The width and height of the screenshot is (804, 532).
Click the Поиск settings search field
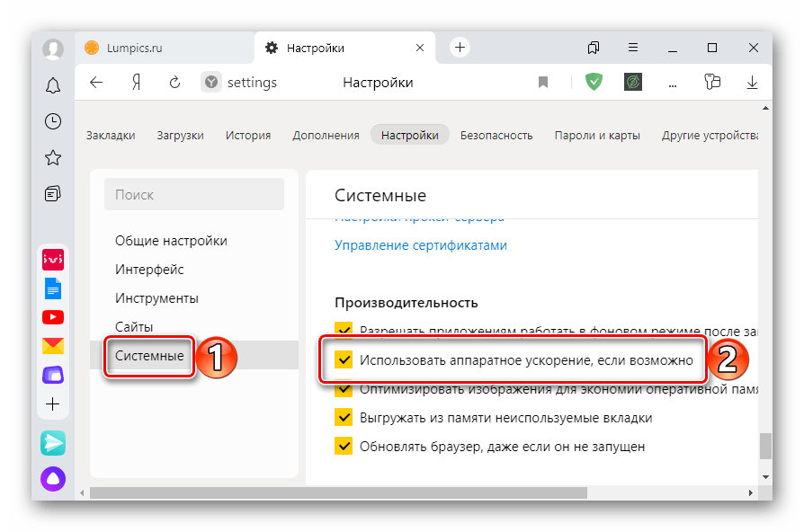click(194, 194)
